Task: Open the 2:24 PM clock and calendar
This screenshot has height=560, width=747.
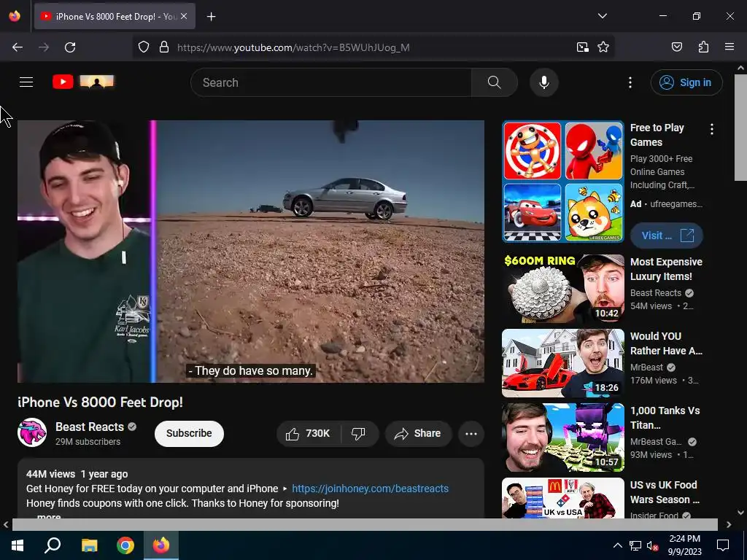Action: 684,545
